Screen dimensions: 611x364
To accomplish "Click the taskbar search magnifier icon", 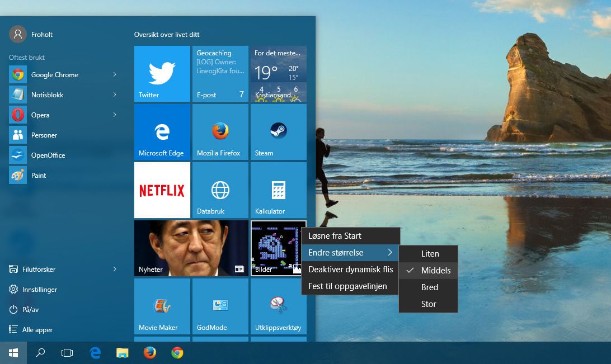I will point(40,353).
